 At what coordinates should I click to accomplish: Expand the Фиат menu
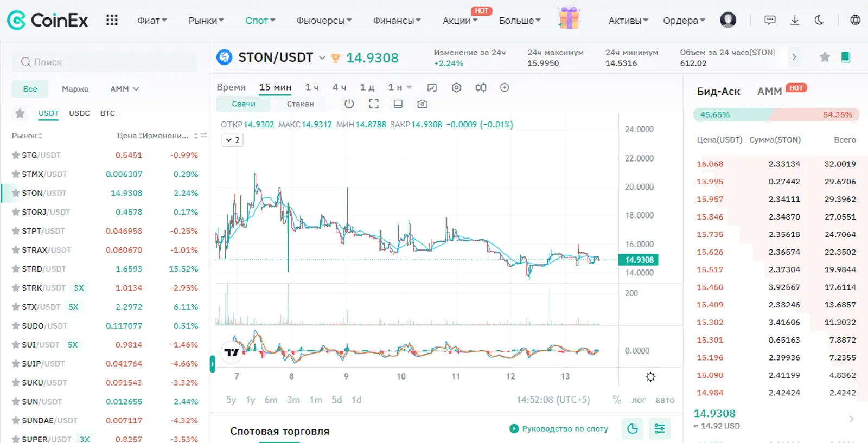pos(152,21)
